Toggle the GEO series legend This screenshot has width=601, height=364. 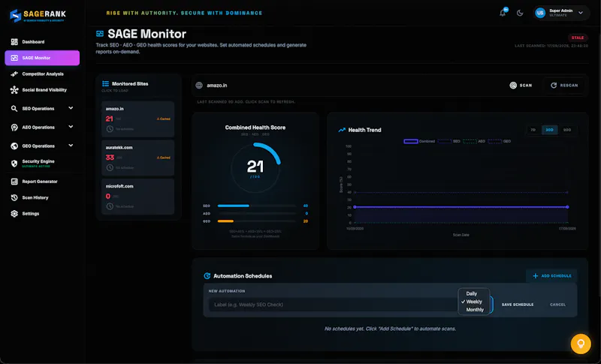[x=499, y=141]
